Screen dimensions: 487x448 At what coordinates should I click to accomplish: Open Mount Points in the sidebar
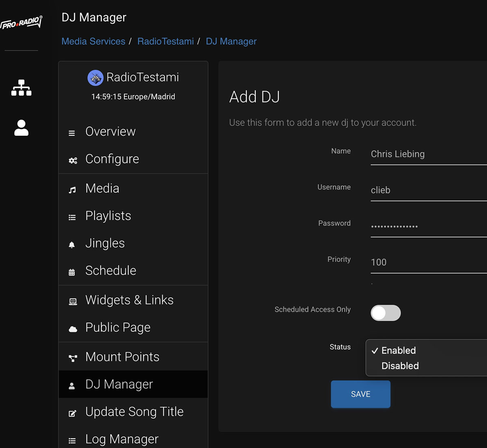coord(122,357)
